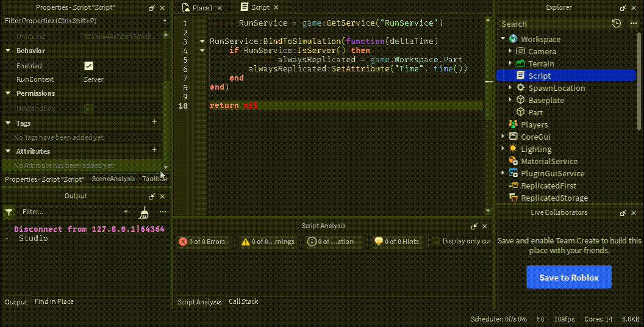This screenshot has width=644, height=327.
Task: Collapse the Permissions section
Action: [8, 93]
